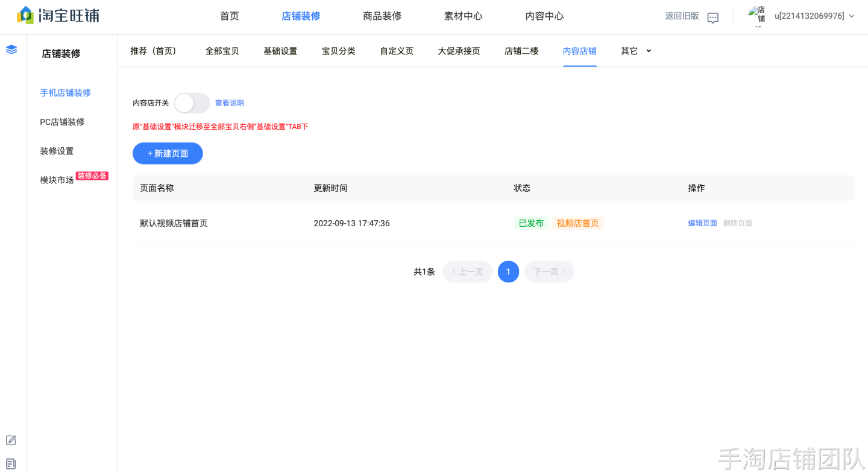Click 下一页 pagination button
Screen dimensions: 868x473
click(549, 272)
